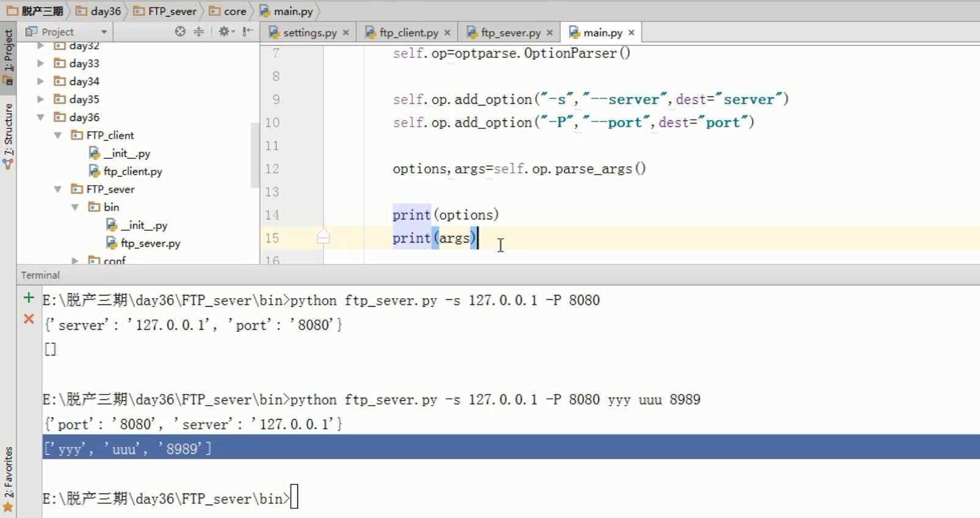Image resolution: width=980 pixels, height=518 pixels.
Task: Click the first terminal command line
Action: [321, 300]
